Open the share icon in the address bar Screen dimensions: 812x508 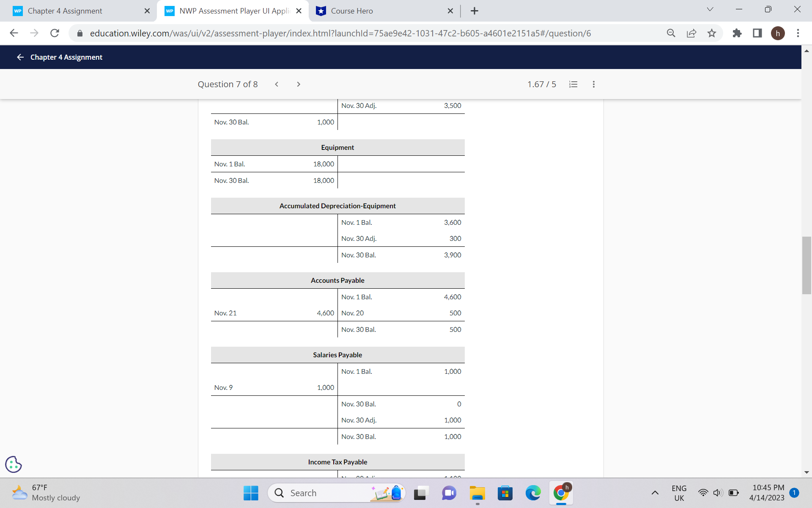pyautogui.click(x=691, y=33)
